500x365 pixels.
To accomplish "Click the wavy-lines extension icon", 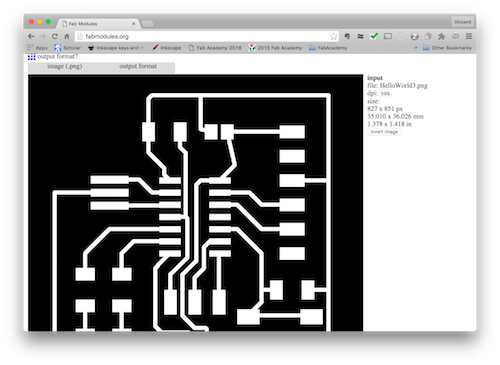I will click(x=360, y=36).
